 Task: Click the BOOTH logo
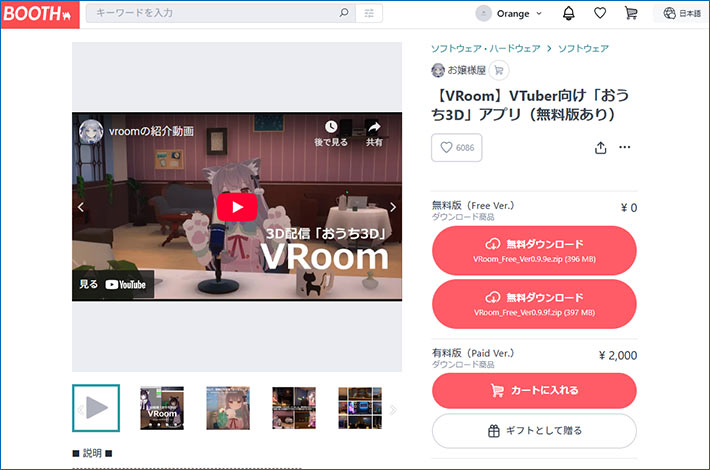pos(40,14)
